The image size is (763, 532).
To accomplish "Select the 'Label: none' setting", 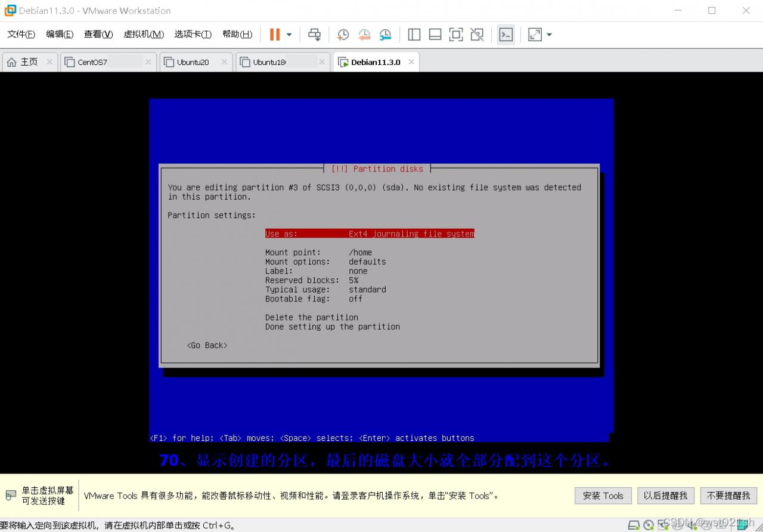I will click(x=317, y=271).
